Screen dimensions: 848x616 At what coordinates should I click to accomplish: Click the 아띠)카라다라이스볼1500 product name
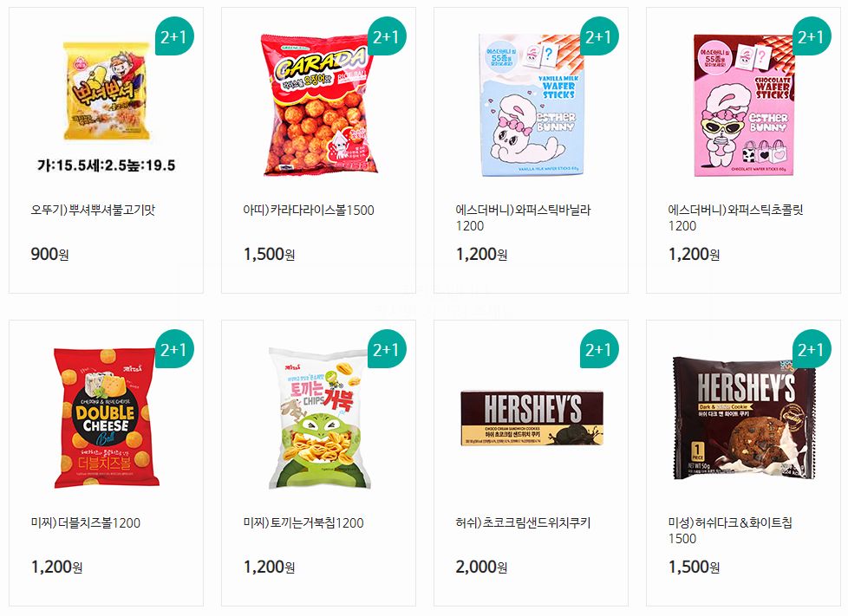309,210
